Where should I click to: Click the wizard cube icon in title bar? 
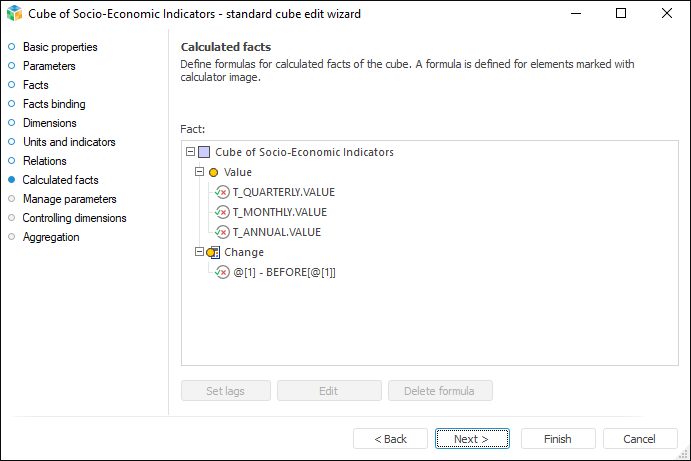[14, 14]
